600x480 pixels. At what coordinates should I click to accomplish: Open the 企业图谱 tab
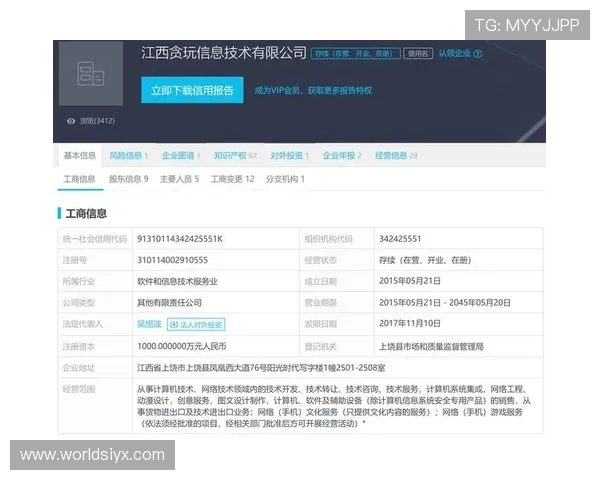(x=181, y=155)
